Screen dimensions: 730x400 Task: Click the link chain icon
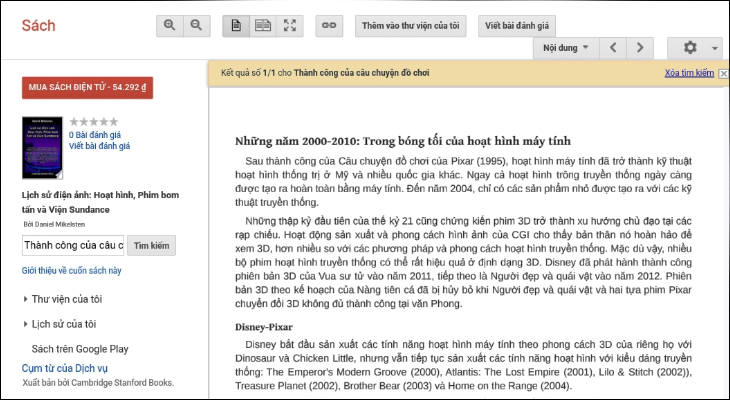click(329, 26)
